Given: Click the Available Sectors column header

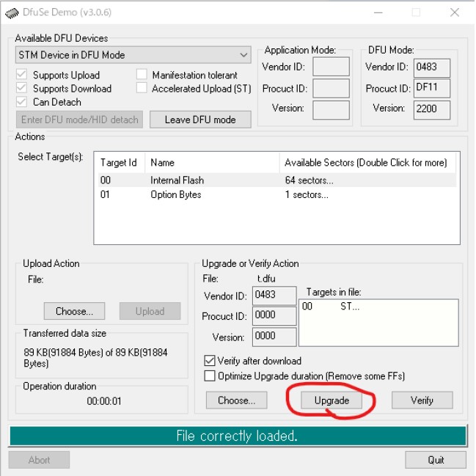Looking at the screenshot, I should tap(367, 162).
